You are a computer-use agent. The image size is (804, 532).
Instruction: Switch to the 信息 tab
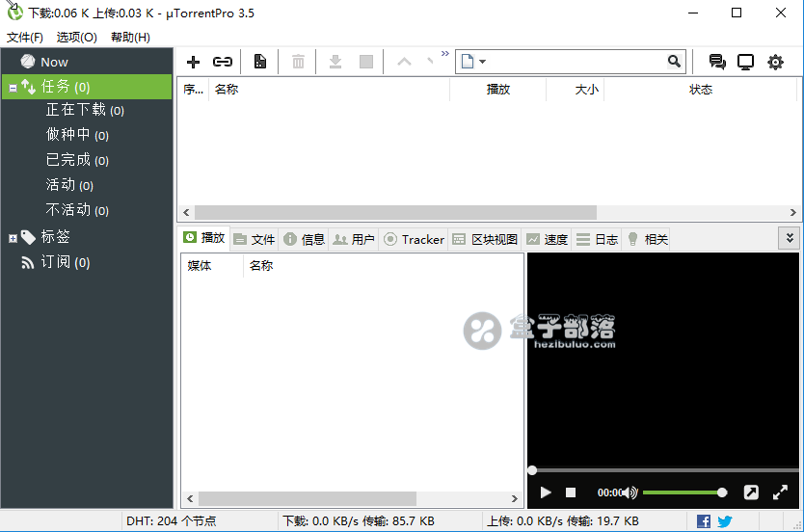[305, 239]
